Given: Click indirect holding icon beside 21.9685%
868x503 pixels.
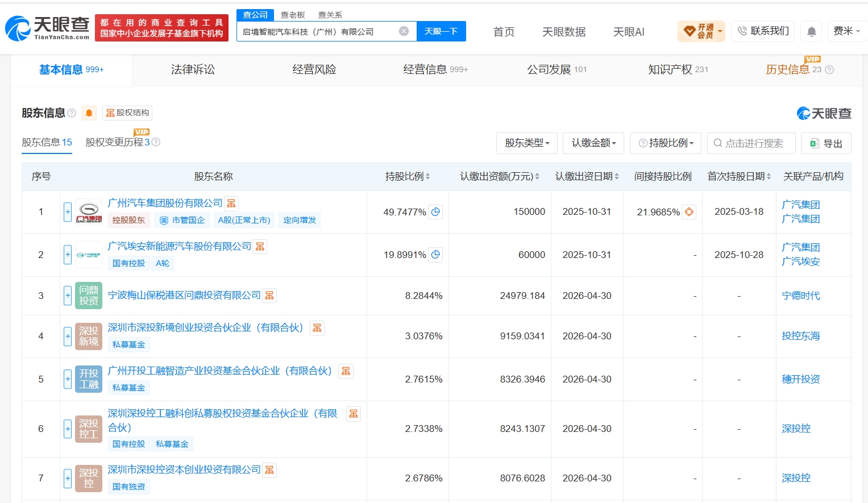Looking at the screenshot, I should pyautogui.click(x=689, y=212).
